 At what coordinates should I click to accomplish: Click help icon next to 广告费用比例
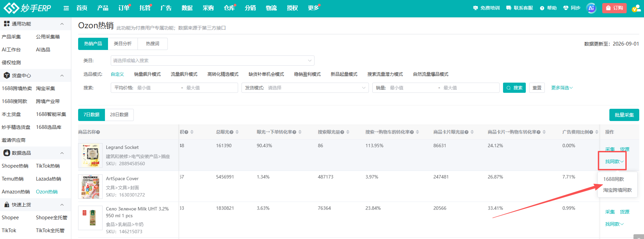coord(591,132)
